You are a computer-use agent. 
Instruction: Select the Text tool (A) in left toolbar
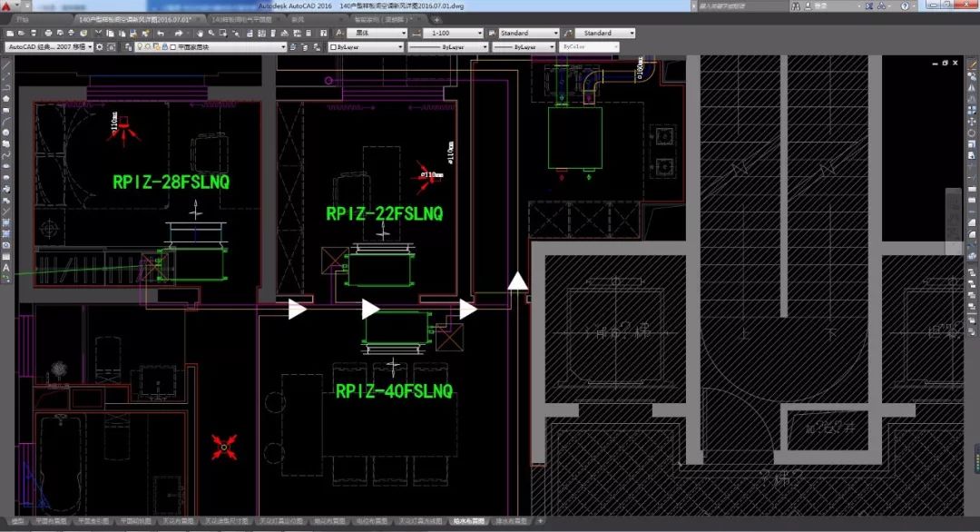[6, 268]
